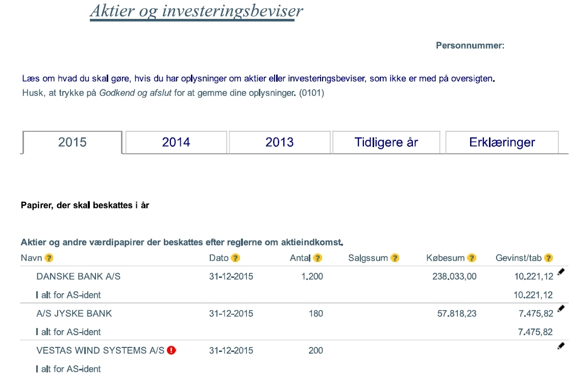Screen dimensions: 588x375
Task: Open help for the Købesum column
Action: coord(472,258)
